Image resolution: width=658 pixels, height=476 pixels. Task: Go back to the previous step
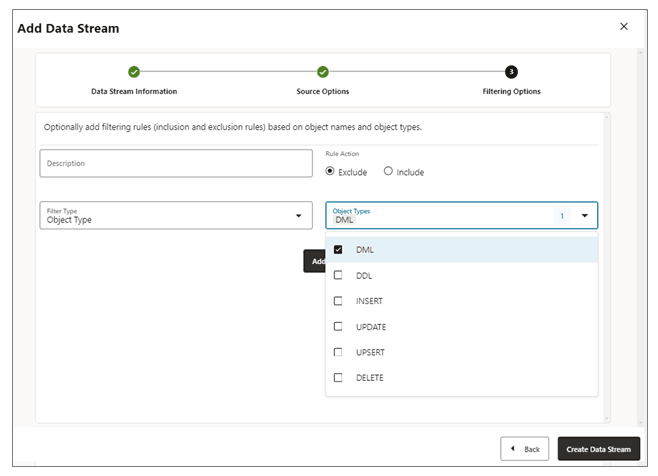(x=525, y=449)
